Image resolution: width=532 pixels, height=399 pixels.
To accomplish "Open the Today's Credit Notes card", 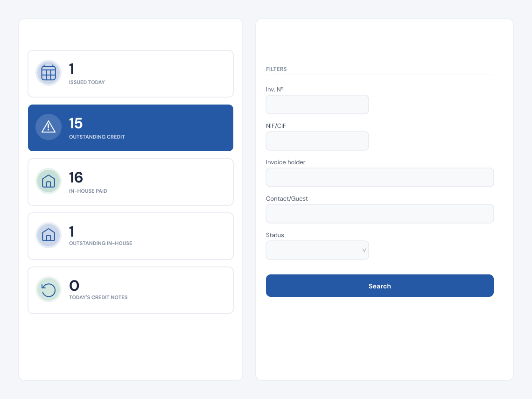I will click(131, 290).
